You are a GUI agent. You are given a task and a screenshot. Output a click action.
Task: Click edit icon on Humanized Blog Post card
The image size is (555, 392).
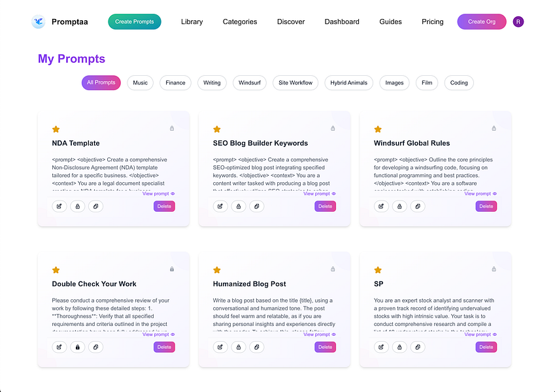pos(220,347)
